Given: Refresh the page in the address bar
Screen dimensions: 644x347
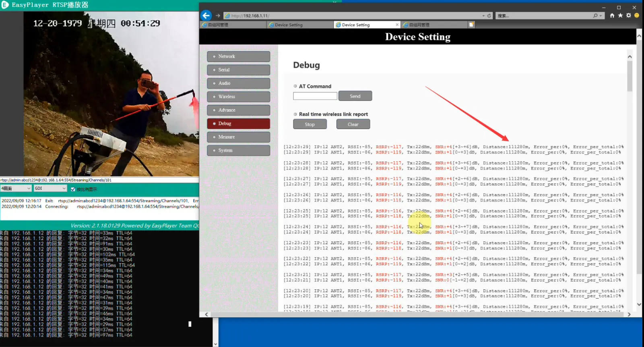Looking at the screenshot, I should (489, 16).
